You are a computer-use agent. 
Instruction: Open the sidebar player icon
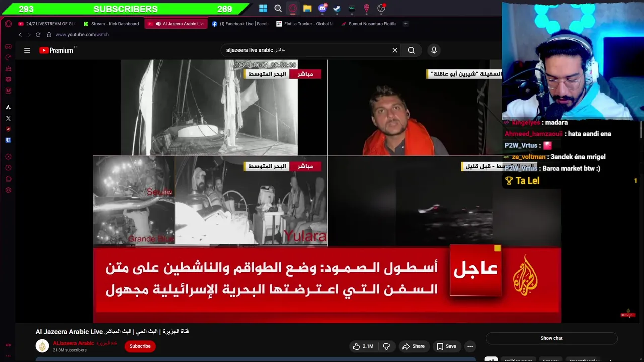(x=8, y=157)
